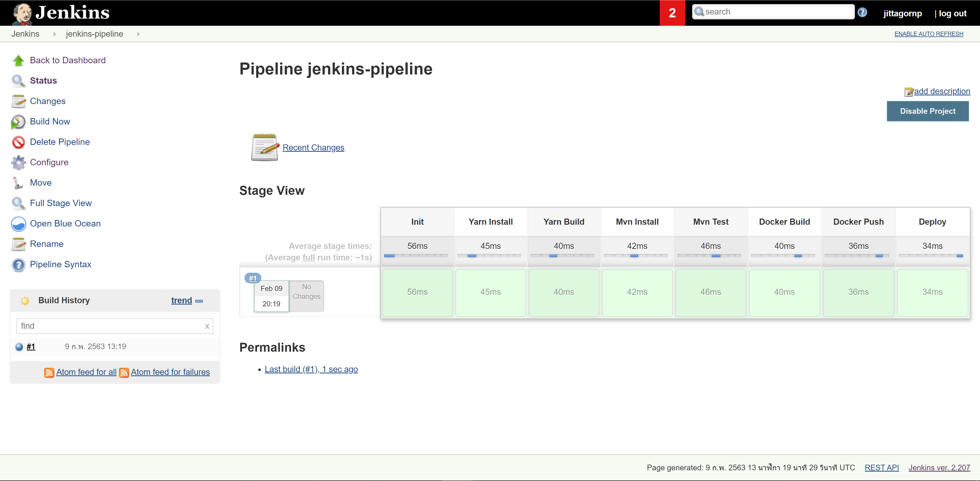Screen dimensions: 980x481
Task: Open Full Stage View link
Action: pyautogui.click(x=60, y=204)
